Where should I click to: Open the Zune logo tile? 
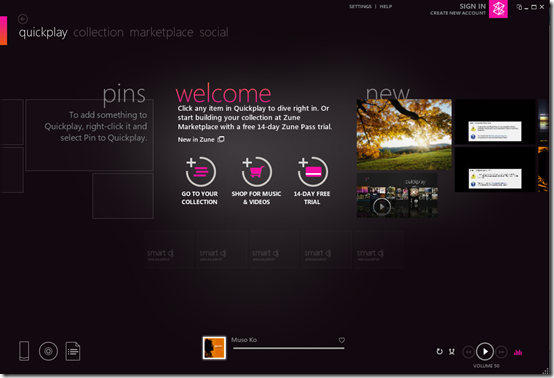[498, 9]
